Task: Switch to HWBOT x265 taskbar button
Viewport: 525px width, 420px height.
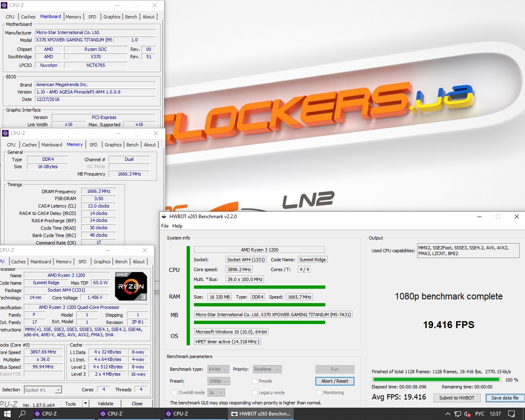Action: coord(261,414)
